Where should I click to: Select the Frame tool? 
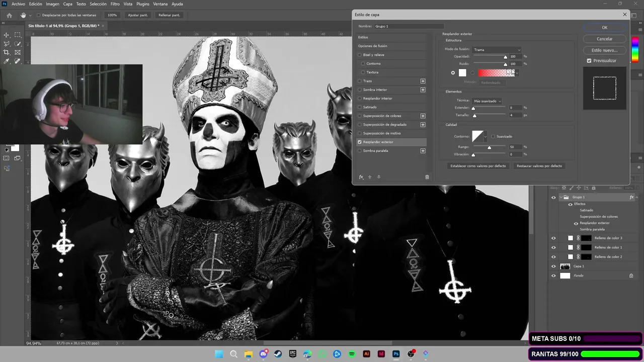pos(18,52)
